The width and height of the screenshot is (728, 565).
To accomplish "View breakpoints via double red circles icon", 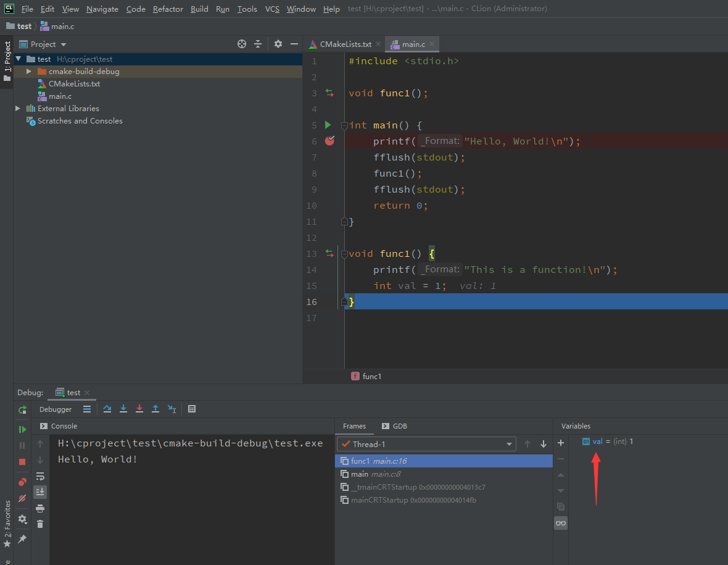I will (x=22, y=482).
